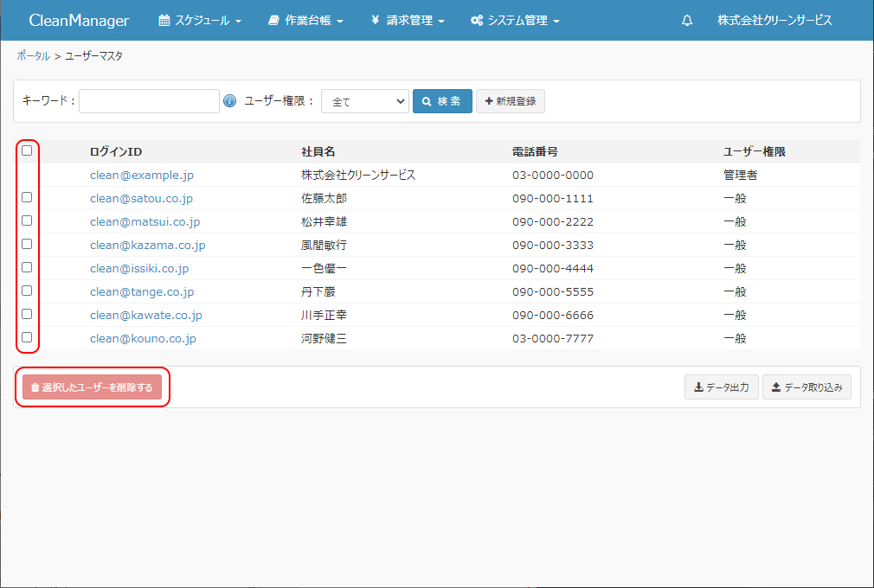
Task: Expand the スケジュール menu
Action: click(x=200, y=21)
